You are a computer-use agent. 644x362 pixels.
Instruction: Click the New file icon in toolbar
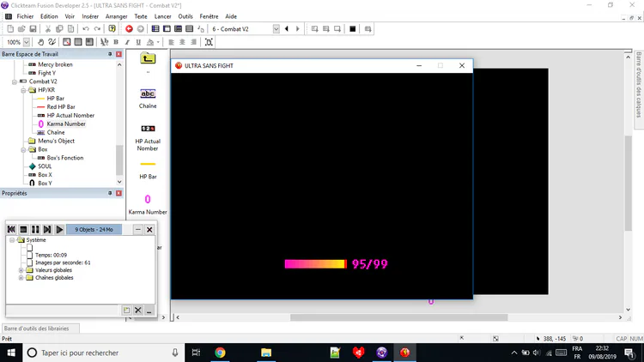pos(10,28)
